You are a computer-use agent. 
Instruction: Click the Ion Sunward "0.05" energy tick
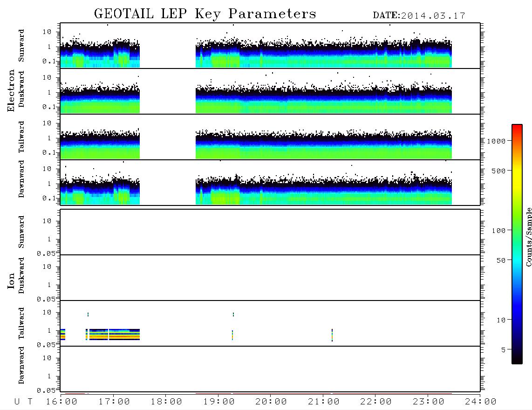pos(46,253)
